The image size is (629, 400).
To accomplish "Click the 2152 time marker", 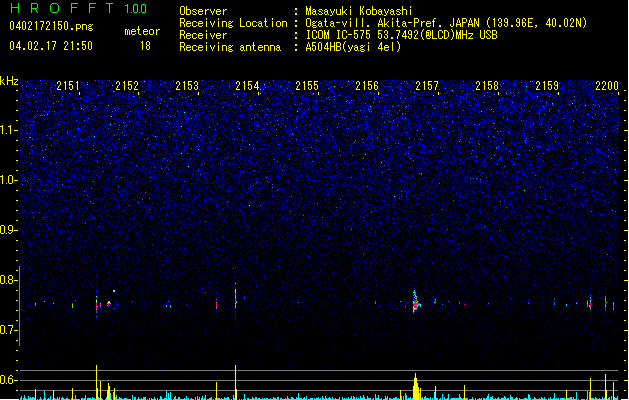I will pyautogui.click(x=127, y=86).
